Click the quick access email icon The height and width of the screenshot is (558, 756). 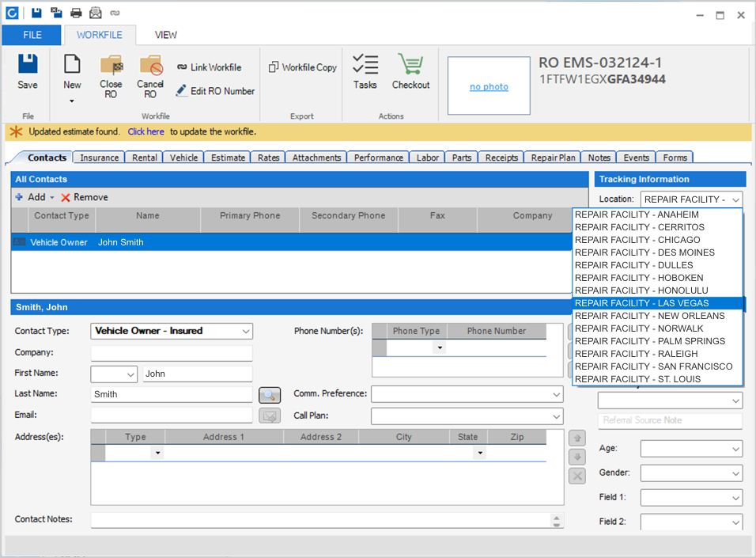pos(96,13)
